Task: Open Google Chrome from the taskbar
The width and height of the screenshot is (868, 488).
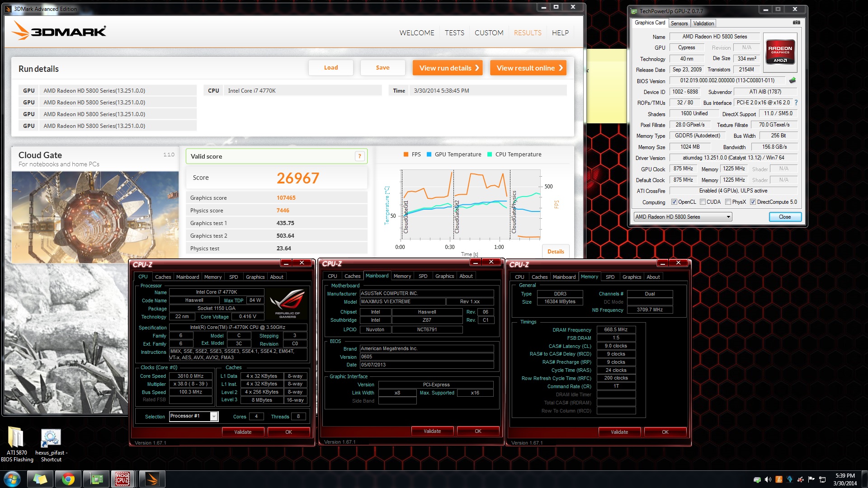Action: [68, 479]
